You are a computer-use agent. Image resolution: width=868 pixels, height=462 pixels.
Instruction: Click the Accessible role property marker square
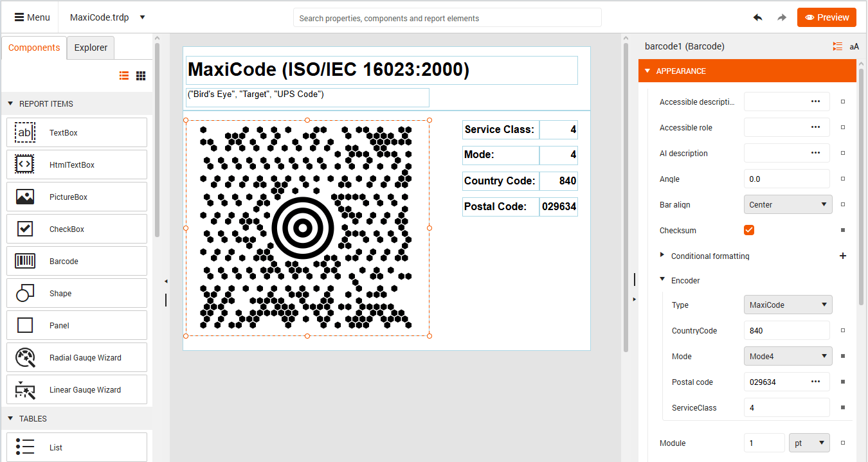pyautogui.click(x=843, y=127)
